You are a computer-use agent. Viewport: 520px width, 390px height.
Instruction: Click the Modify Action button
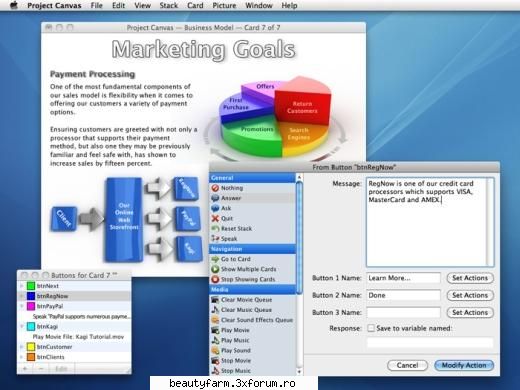[x=464, y=365]
